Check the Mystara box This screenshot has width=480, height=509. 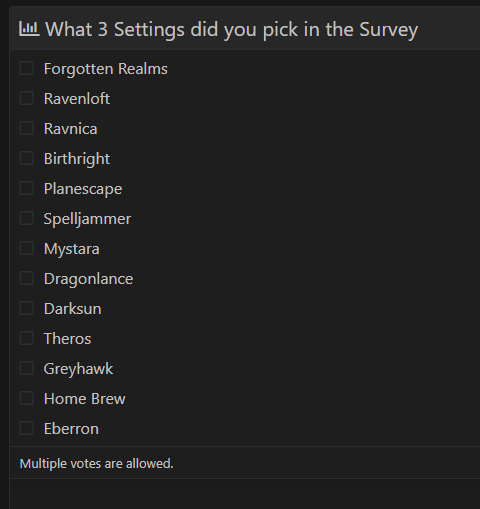[27, 248]
